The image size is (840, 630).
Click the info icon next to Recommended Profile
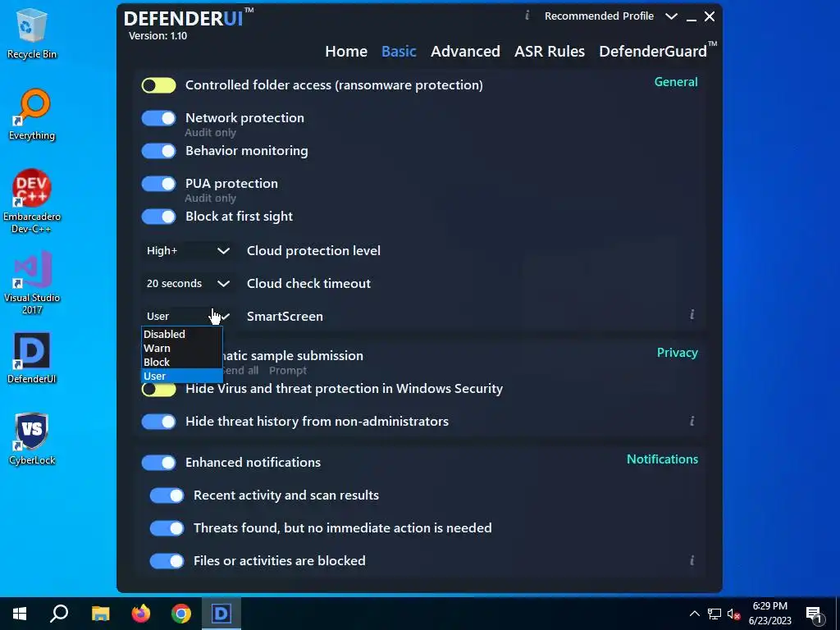[x=527, y=16]
